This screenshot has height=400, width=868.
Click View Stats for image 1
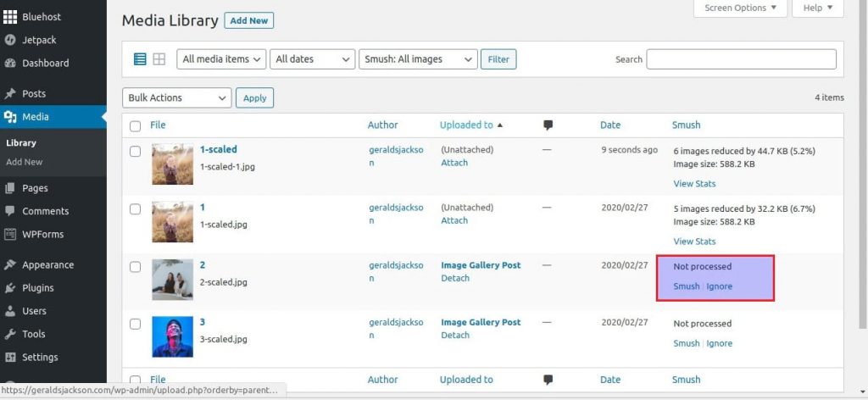click(x=694, y=242)
